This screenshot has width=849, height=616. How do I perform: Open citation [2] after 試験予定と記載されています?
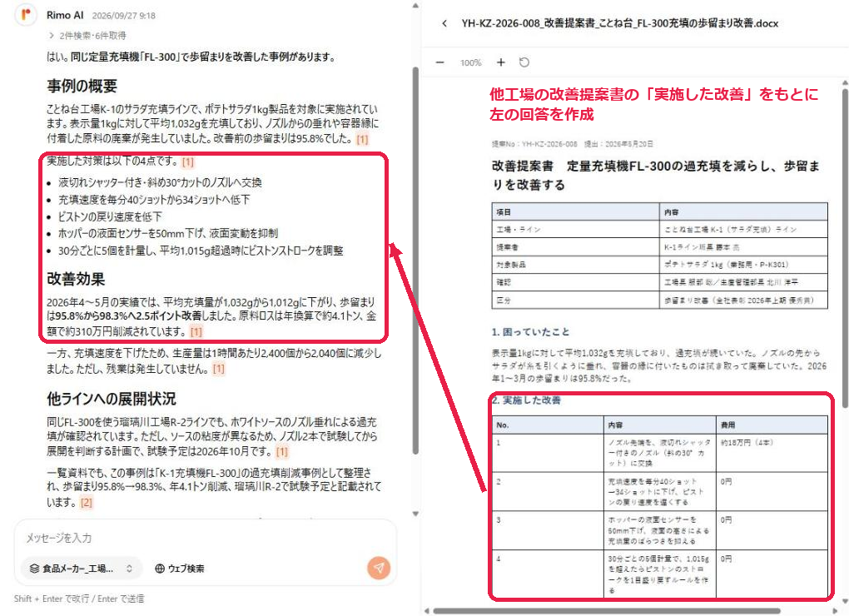pyautogui.click(x=86, y=502)
